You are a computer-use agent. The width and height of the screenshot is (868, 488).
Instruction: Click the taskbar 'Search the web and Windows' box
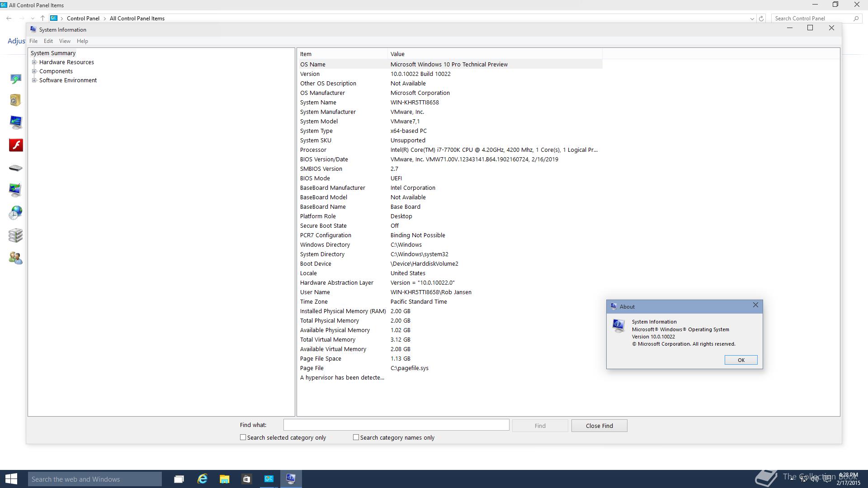pyautogui.click(x=95, y=479)
